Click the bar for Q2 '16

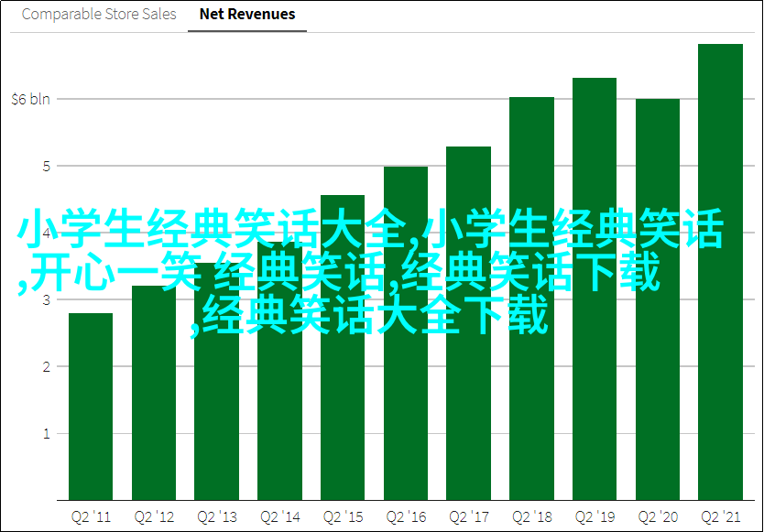click(x=406, y=385)
